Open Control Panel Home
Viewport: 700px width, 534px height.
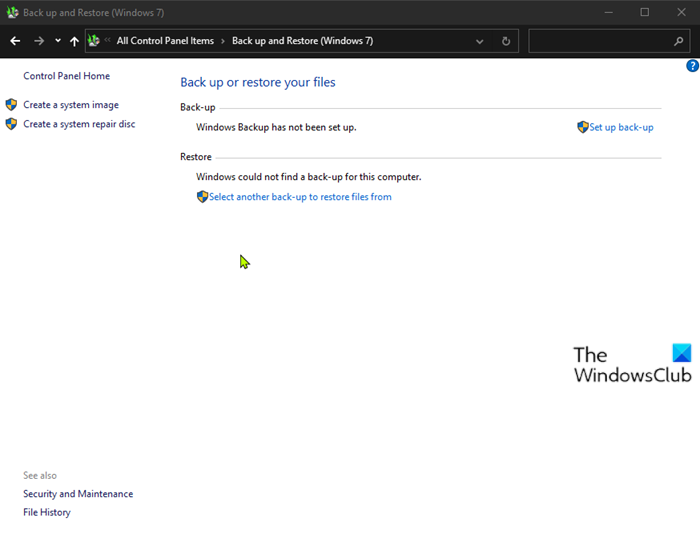coord(67,76)
